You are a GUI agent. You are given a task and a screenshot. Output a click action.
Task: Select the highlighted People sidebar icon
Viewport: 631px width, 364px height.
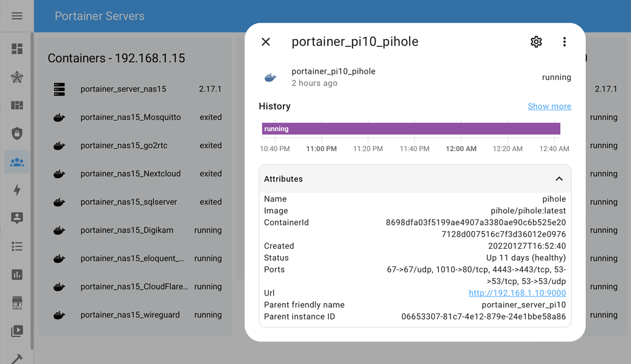click(x=16, y=162)
